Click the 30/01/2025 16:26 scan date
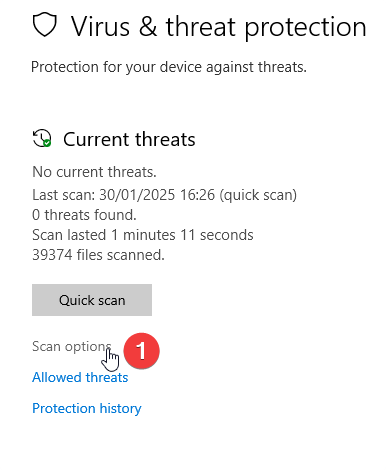This screenshot has height=470, width=386. pyautogui.click(x=157, y=195)
